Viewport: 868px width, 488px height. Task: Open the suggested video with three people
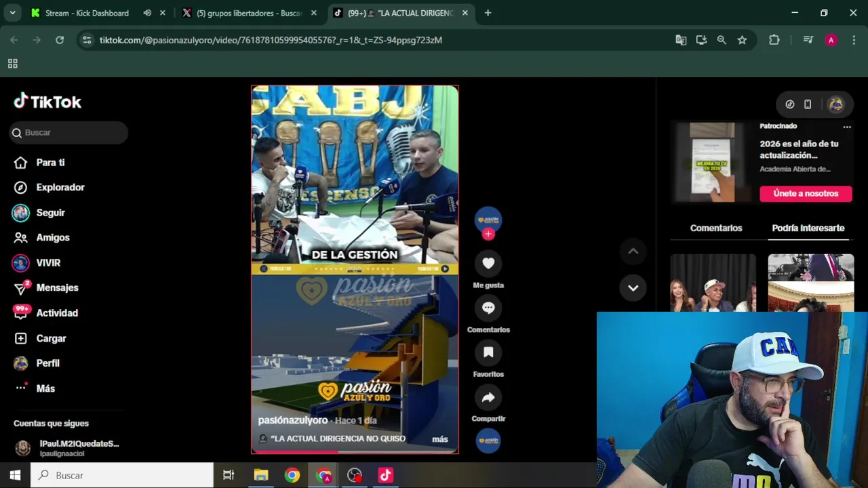tap(713, 283)
